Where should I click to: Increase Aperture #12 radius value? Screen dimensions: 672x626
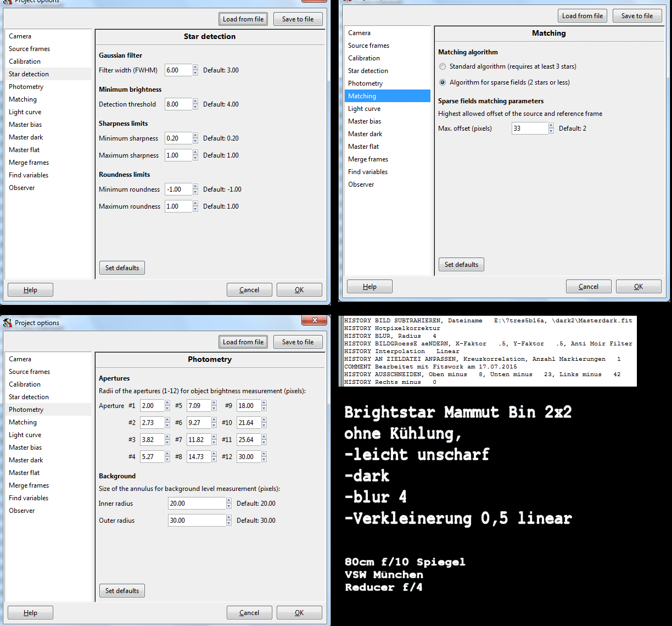pyautogui.click(x=264, y=454)
